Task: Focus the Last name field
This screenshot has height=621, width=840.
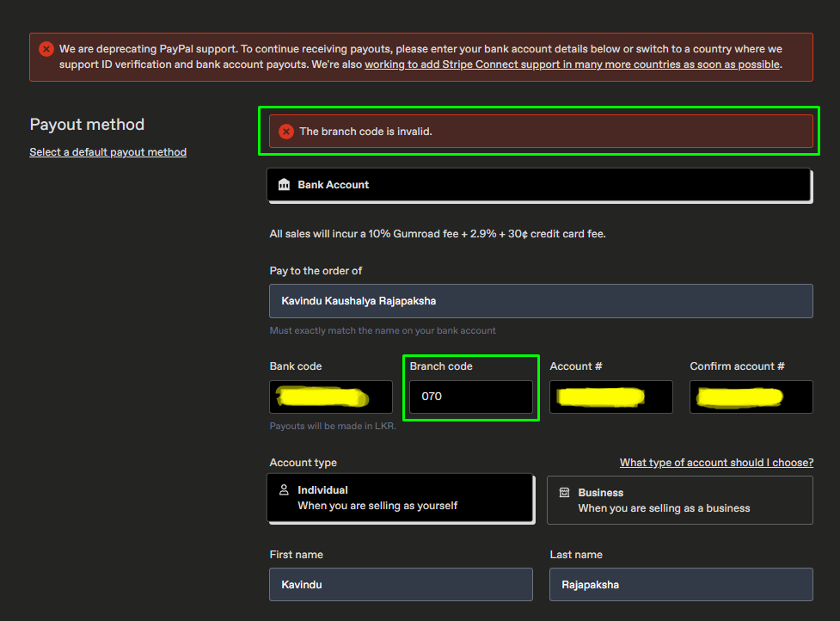Action: 681,585
